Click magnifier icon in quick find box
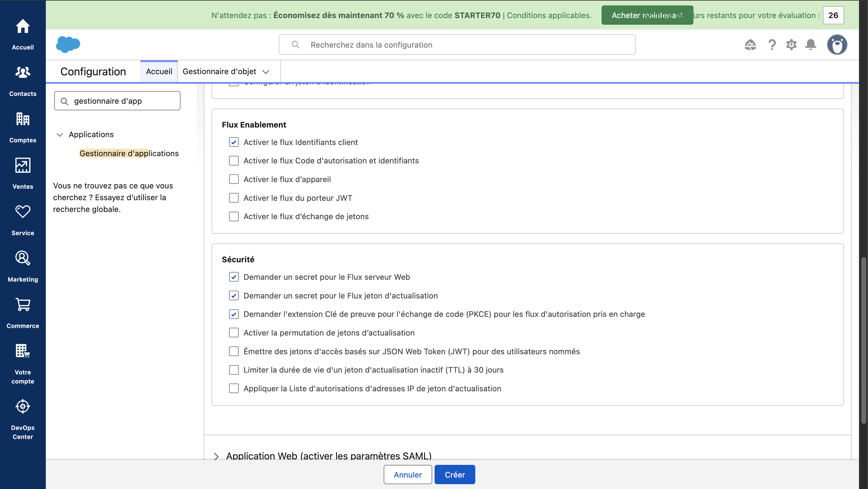The width and height of the screenshot is (868, 489). [x=64, y=101]
